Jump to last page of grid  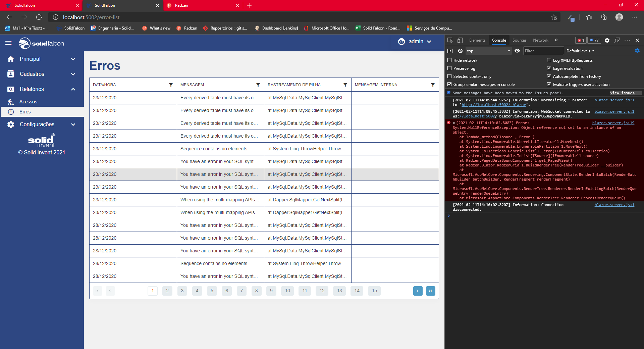(x=431, y=291)
